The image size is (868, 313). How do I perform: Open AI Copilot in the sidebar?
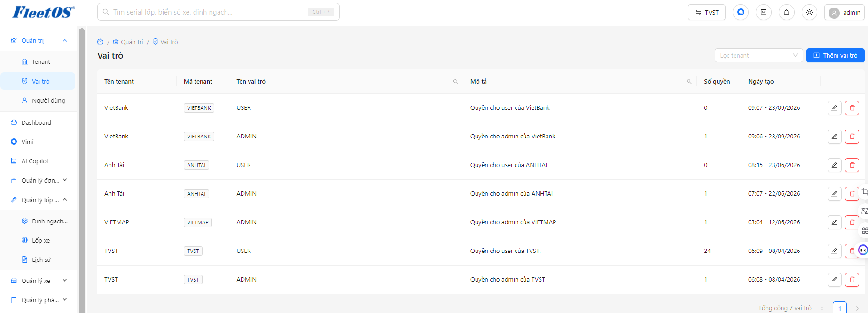point(38,161)
